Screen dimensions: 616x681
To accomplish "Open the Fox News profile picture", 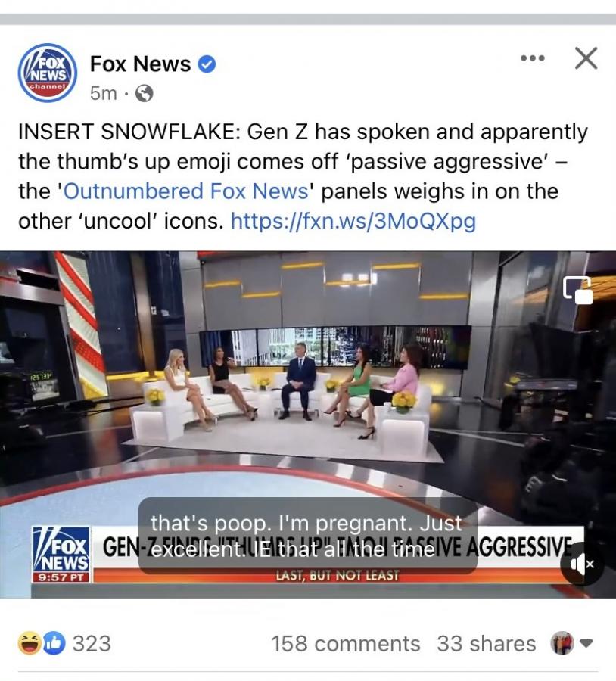I will click(x=48, y=73).
